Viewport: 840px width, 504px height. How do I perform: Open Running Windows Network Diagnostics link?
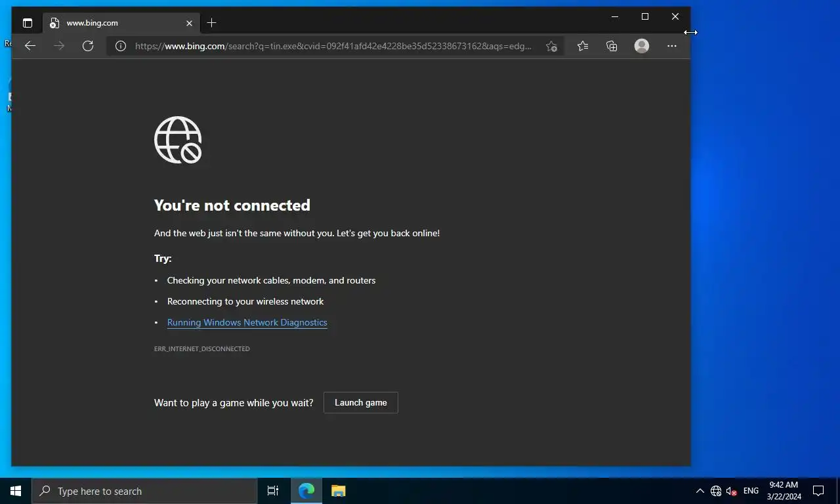click(247, 322)
